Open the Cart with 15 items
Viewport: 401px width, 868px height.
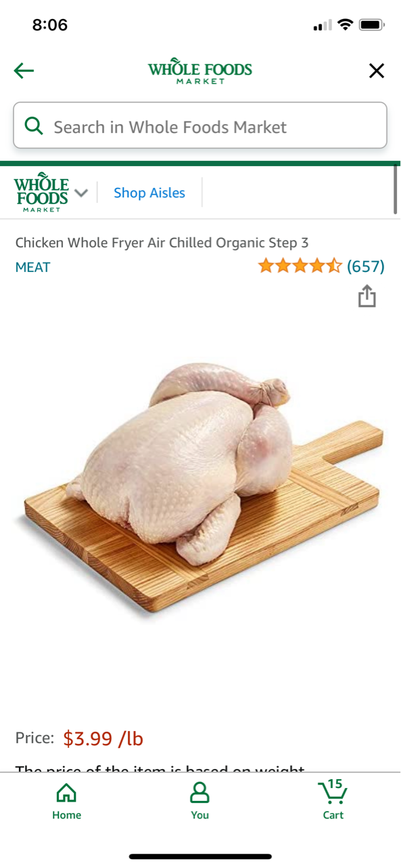333,800
